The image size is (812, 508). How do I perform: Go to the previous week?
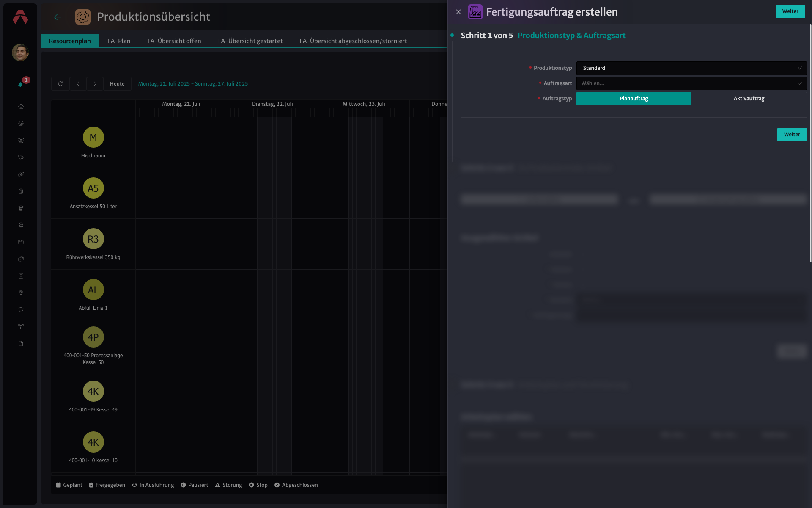pyautogui.click(x=78, y=84)
